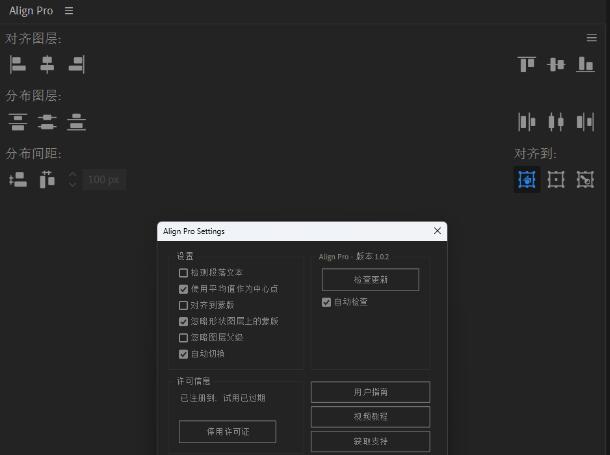Uncheck the 自动切换 option

(183, 354)
